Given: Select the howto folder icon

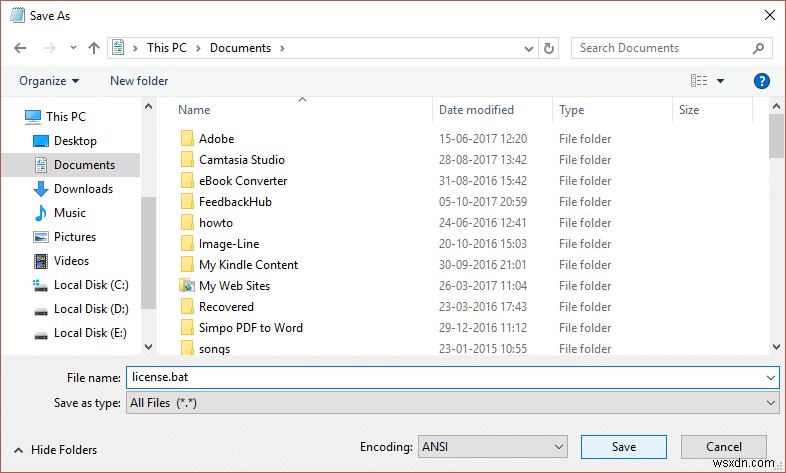Looking at the screenshot, I should tap(187, 223).
